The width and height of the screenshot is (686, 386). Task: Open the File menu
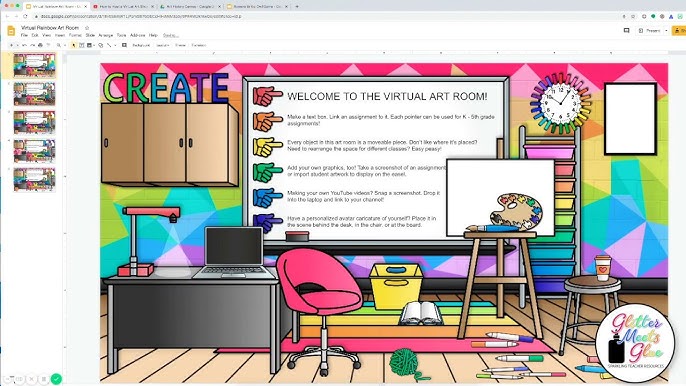pos(24,35)
